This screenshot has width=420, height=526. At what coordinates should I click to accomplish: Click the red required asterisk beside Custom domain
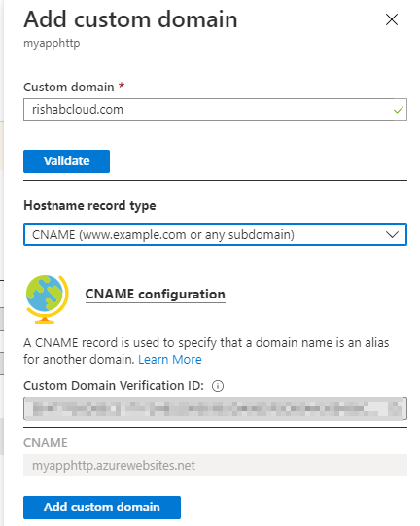pyautogui.click(x=122, y=86)
